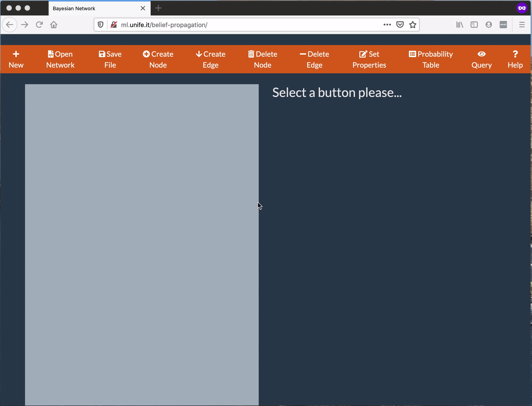Click the Save File button
The height and width of the screenshot is (406, 532).
click(110, 59)
